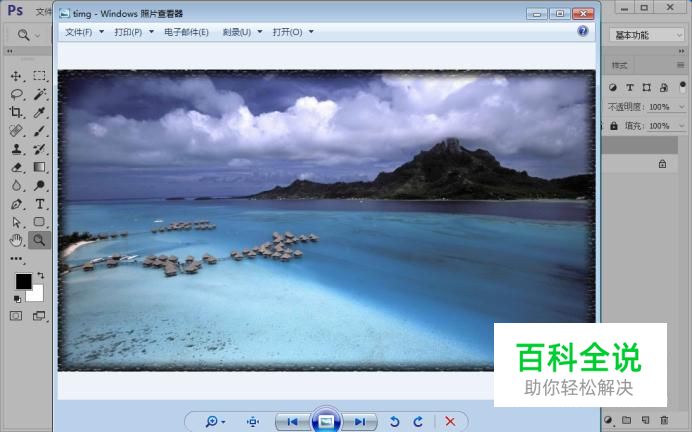This screenshot has height=432, width=692.
Task: Click the Photo Viewer help icon
Action: click(x=583, y=31)
